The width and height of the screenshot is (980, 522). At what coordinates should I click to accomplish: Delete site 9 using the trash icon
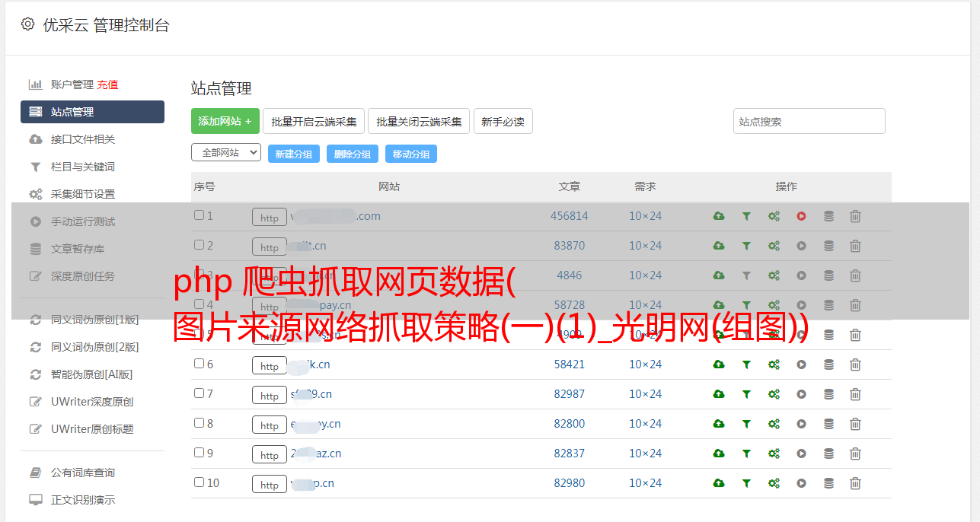coord(855,454)
